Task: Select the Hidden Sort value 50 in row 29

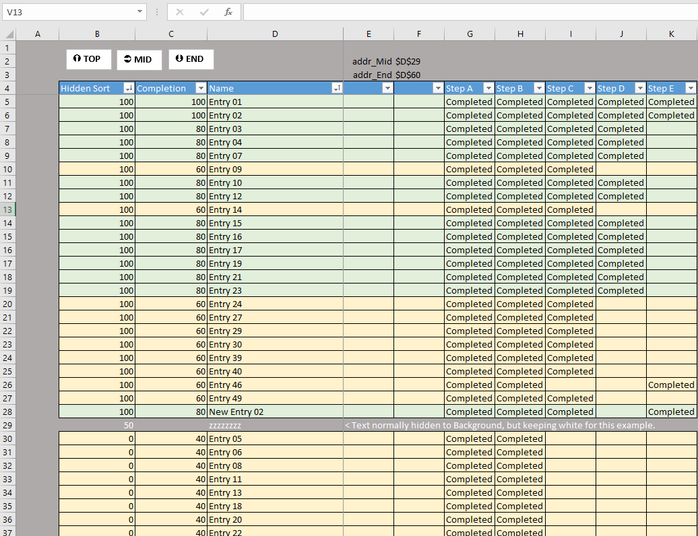Action: [97, 425]
